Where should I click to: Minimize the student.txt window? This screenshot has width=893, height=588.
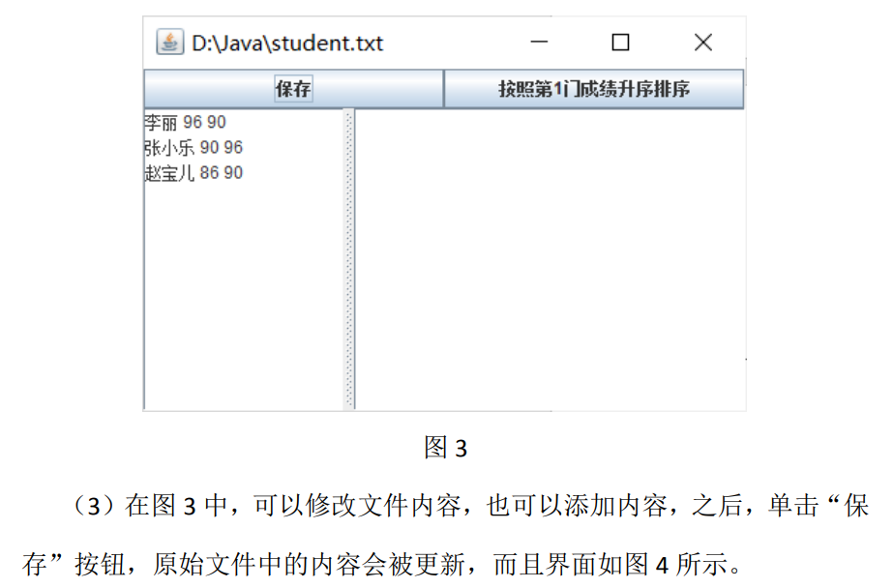(x=539, y=43)
